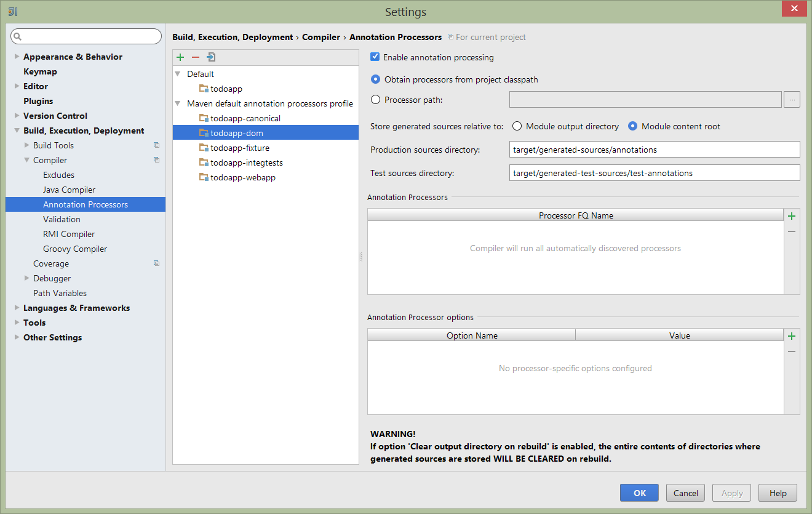
Task: Expand the Debugger settings node
Action: (27, 278)
